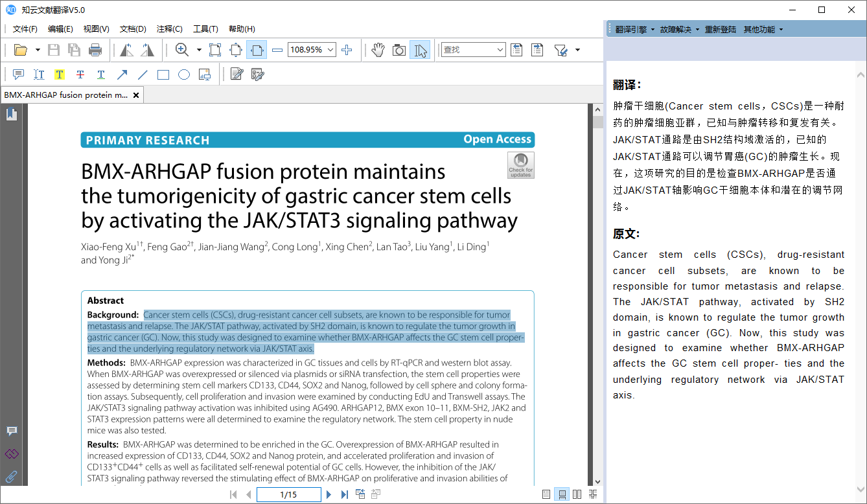This screenshot has height=504, width=867.
Task: Toggle continuous page layout
Action: pyautogui.click(x=562, y=494)
